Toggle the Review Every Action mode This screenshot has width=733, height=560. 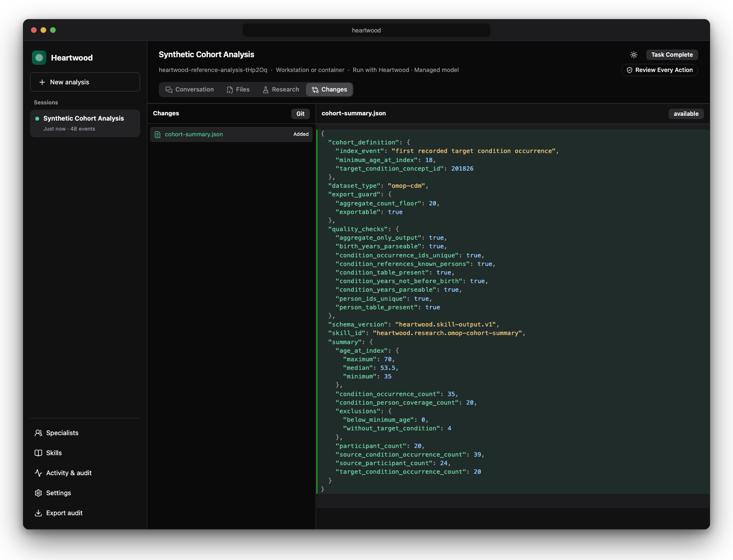click(x=660, y=70)
